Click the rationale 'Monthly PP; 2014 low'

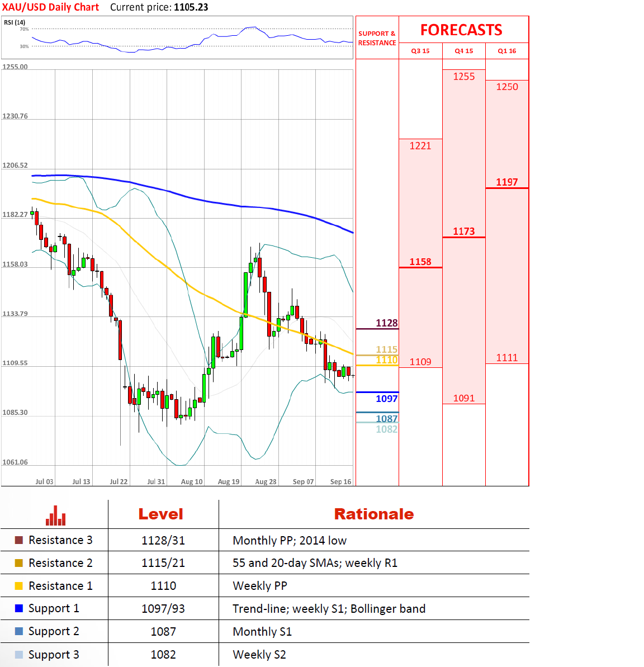pos(290,541)
